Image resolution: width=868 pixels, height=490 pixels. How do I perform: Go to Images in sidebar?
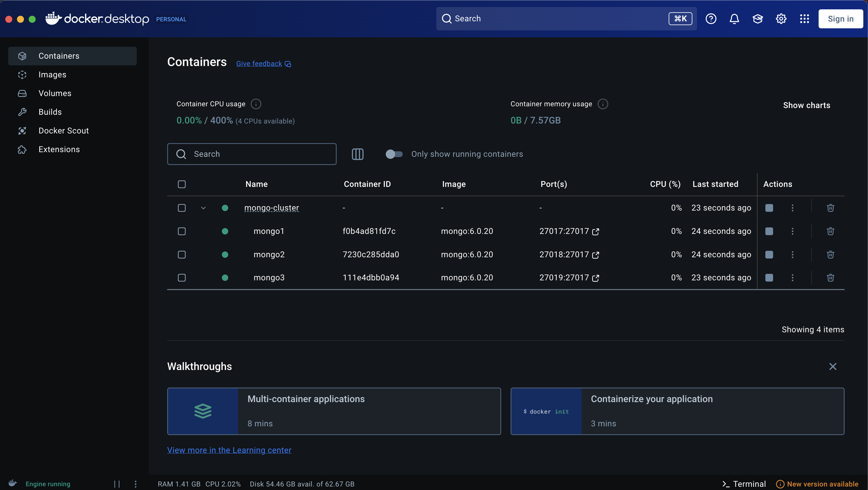(52, 74)
